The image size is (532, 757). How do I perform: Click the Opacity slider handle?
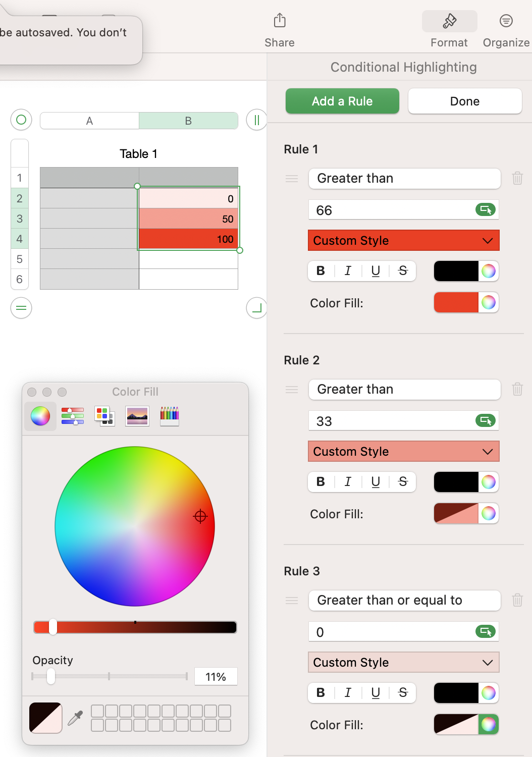[x=51, y=676]
